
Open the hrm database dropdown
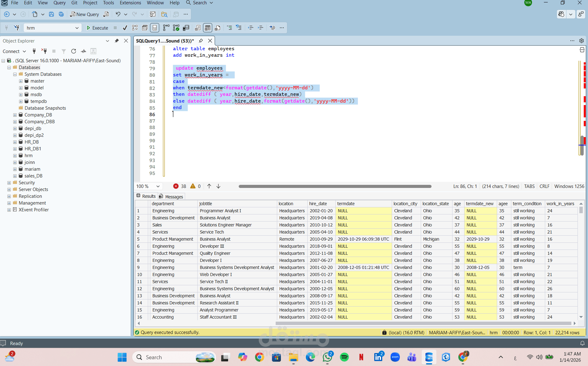point(77,28)
